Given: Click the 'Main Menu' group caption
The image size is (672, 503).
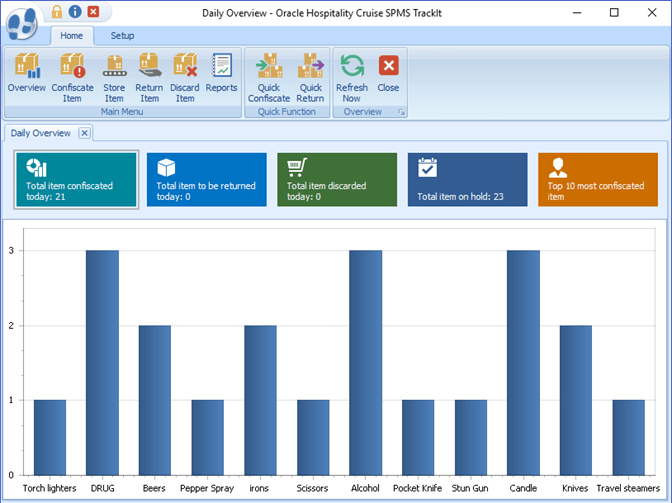Looking at the screenshot, I should 122,112.
